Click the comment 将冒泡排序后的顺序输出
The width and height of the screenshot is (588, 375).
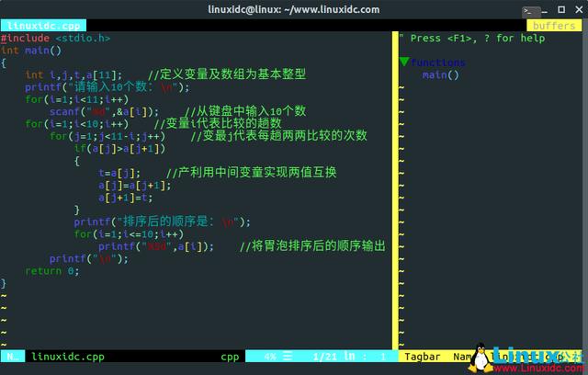(x=312, y=246)
